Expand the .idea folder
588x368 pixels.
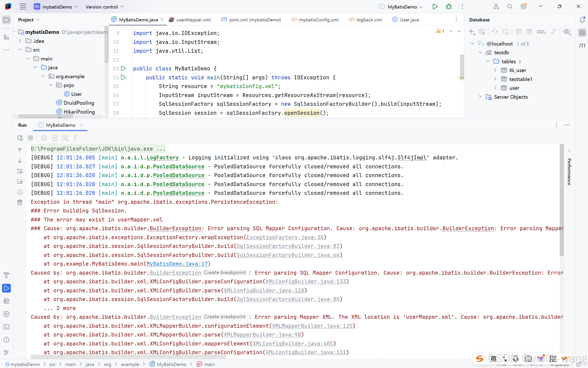(x=20, y=41)
